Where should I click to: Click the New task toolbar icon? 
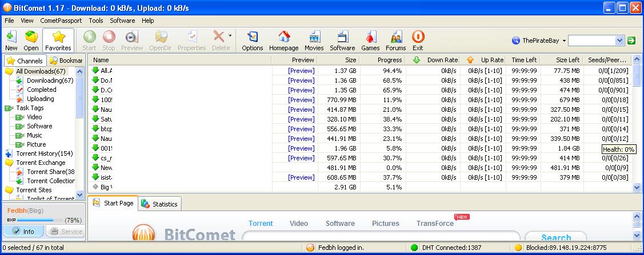click(x=11, y=37)
